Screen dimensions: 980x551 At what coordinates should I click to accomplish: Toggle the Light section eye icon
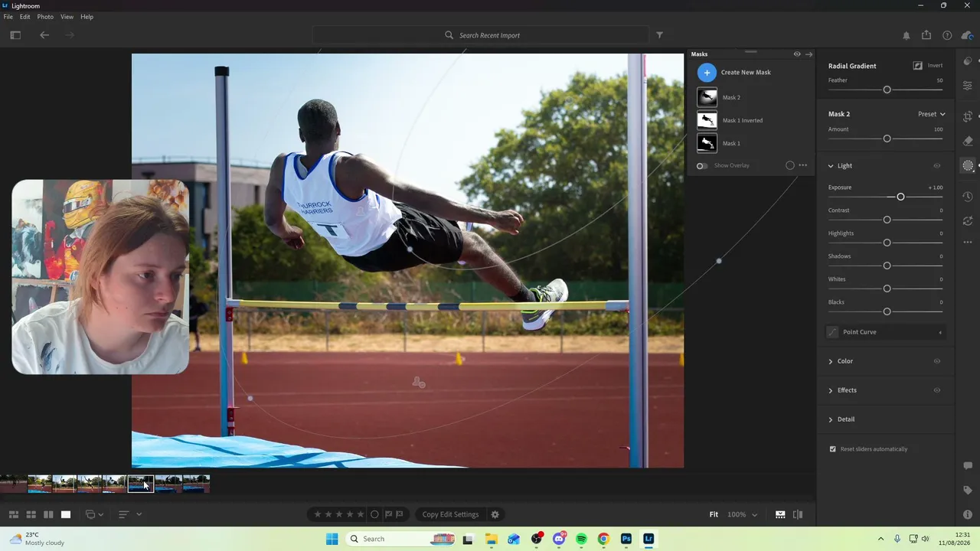[x=936, y=166]
